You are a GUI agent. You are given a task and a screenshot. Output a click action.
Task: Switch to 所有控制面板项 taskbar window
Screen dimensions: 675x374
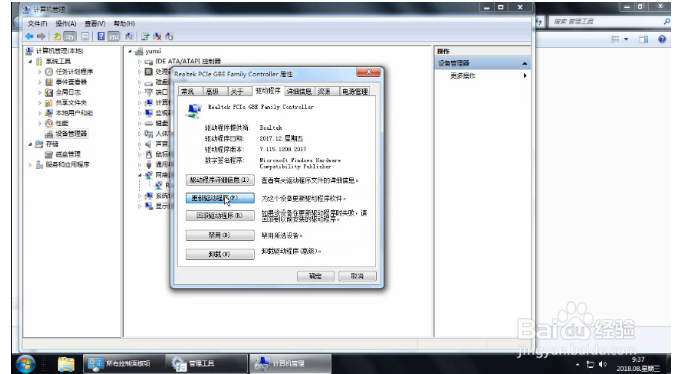123,364
